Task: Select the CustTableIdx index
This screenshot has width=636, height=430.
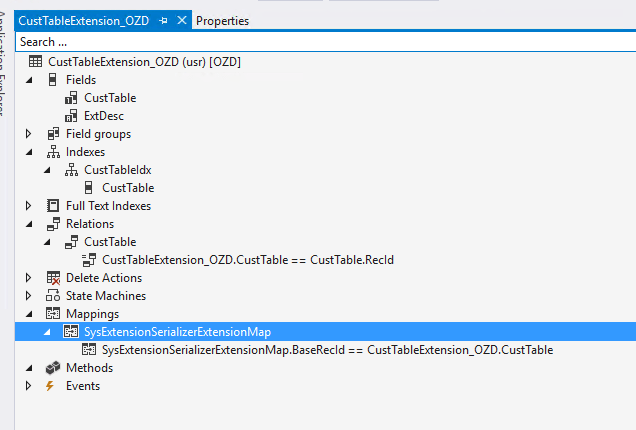Action: [117, 170]
